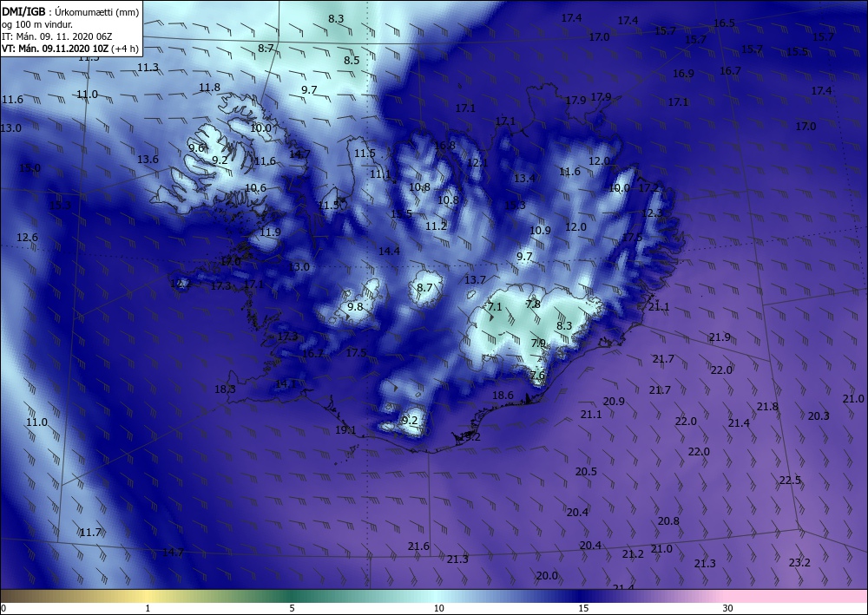Viewport: 868px width, 615px height.
Task: Select the 20.5 value label
Action: tap(586, 471)
